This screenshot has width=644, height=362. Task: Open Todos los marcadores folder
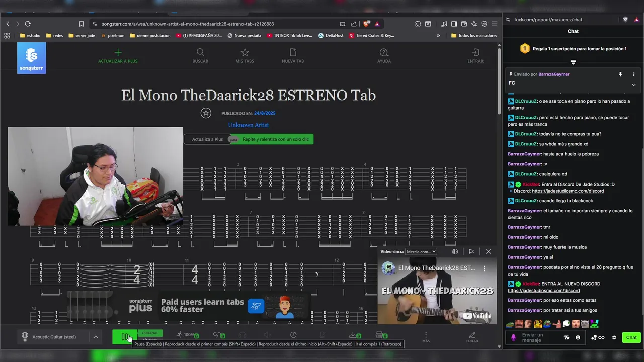pyautogui.click(x=474, y=36)
